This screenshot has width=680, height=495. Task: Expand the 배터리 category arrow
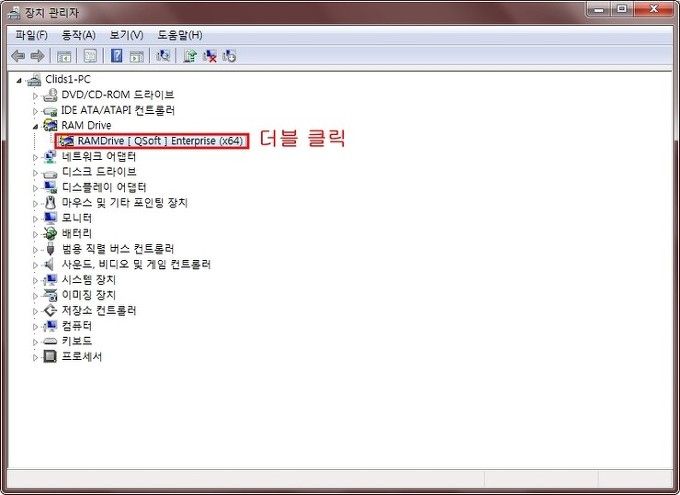click(x=36, y=235)
